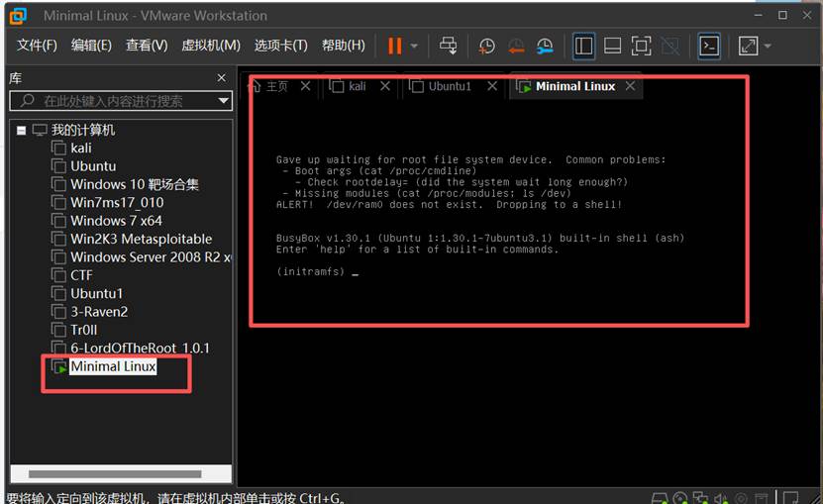
Task: Click the Unity mode icon
Action: point(669,47)
